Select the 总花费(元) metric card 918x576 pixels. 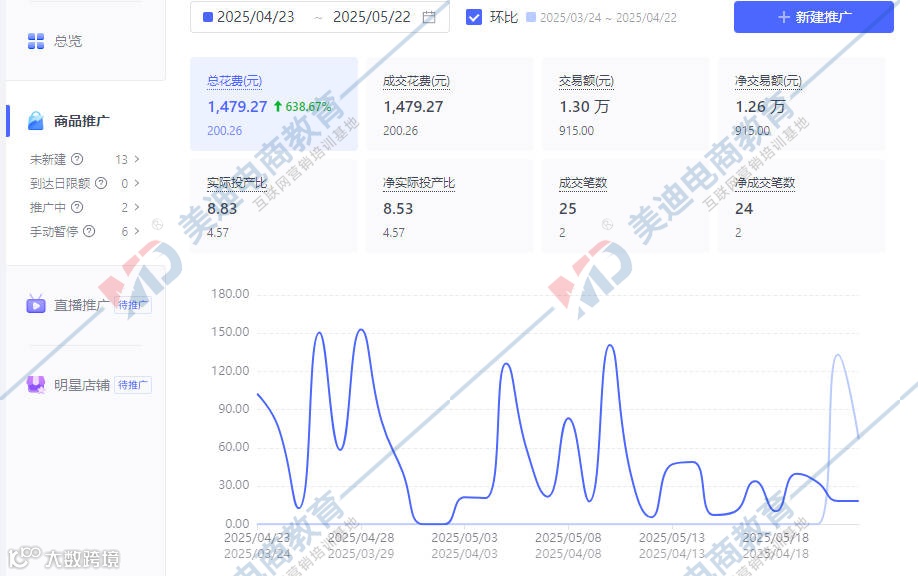[274, 104]
